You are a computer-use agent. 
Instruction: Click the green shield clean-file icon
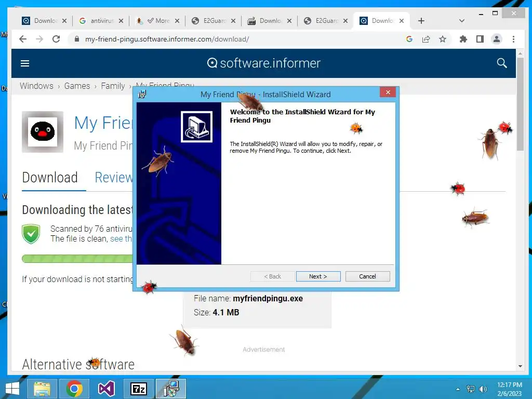coord(31,234)
